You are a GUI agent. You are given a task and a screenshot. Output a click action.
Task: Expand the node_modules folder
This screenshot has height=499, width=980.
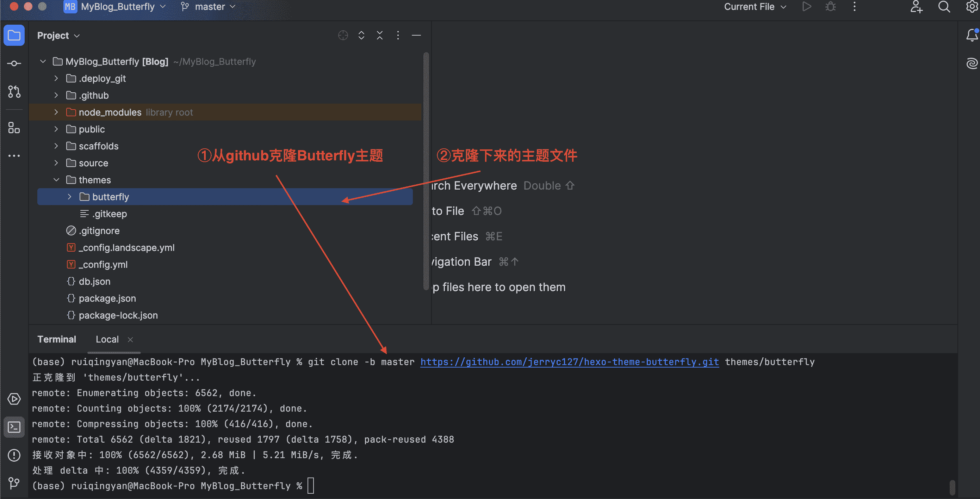(x=56, y=112)
